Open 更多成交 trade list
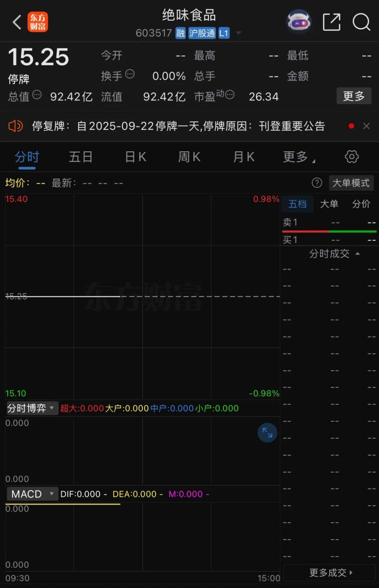The image size is (379, 588). [x=330, y=573]
